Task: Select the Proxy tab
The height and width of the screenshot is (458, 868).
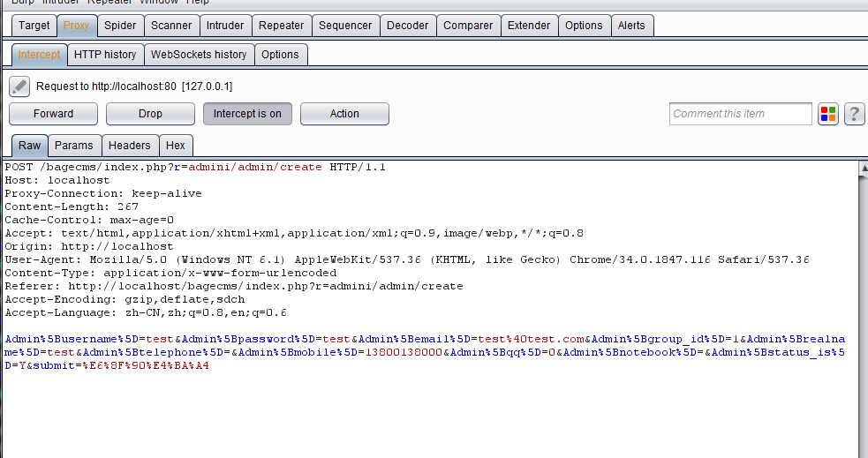Action: point(77,26)
